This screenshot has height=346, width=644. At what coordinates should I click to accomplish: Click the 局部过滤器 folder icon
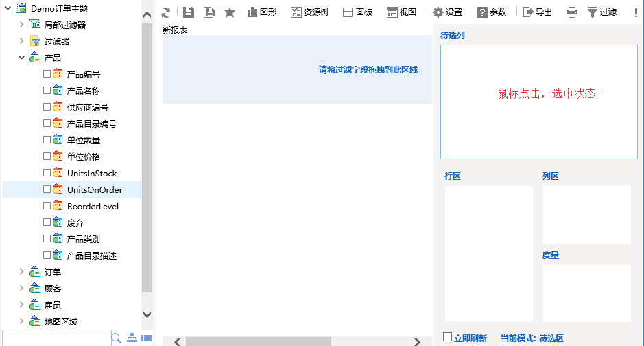pyautogui.click(x=35, y=25)
